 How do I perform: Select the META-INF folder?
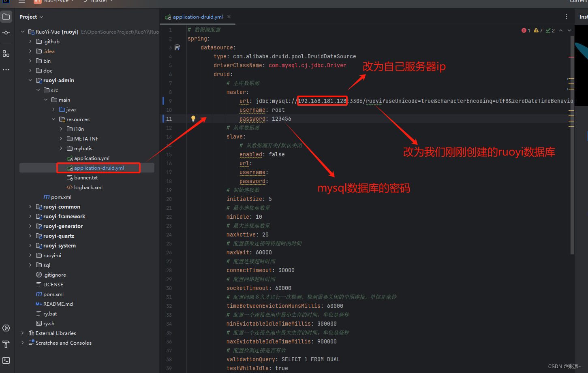tap(82, 139)
